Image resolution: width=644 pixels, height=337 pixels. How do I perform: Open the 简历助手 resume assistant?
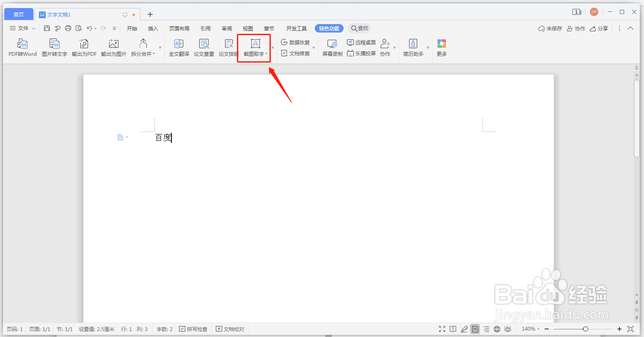point(413,47)
